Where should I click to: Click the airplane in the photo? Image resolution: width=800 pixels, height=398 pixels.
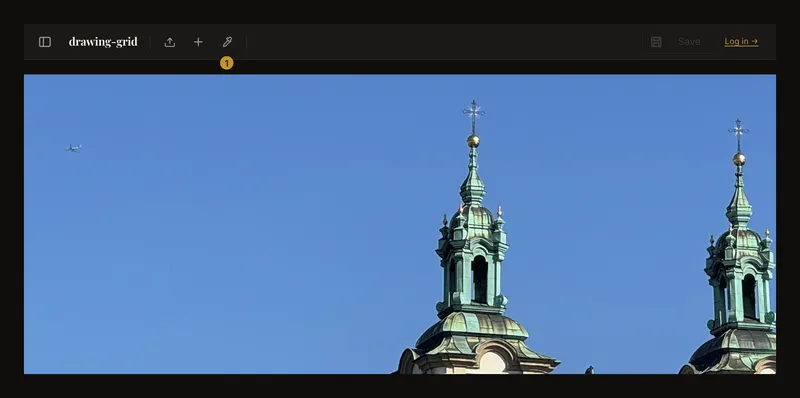[x=74, y=148]
